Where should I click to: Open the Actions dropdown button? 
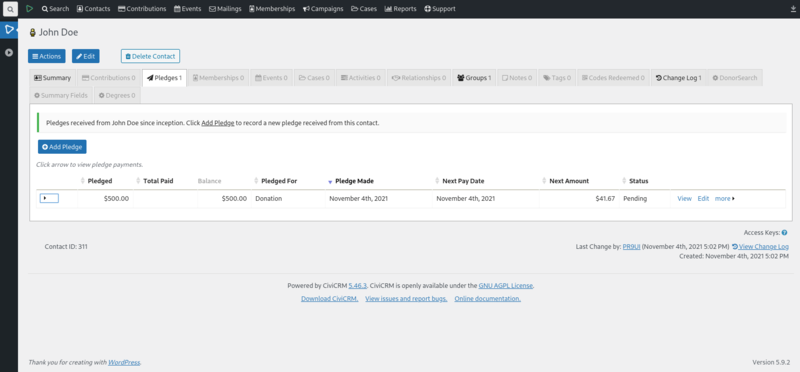pyautogui.click(x=46, y=56)
